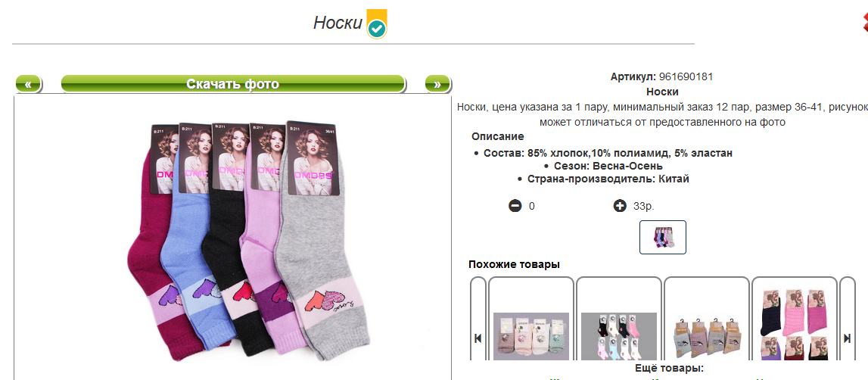Decrease quantity with the minus icon

pyautogui.click(x=515, y=207)
